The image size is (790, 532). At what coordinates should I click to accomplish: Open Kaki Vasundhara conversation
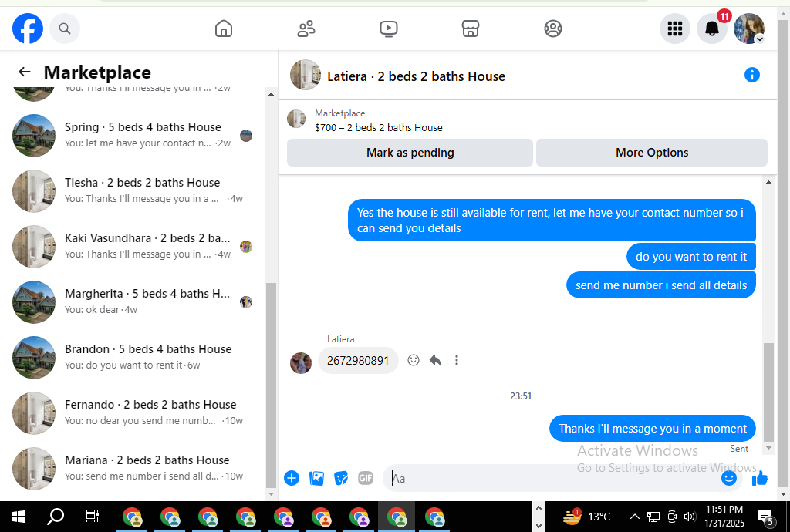point(133,246)
